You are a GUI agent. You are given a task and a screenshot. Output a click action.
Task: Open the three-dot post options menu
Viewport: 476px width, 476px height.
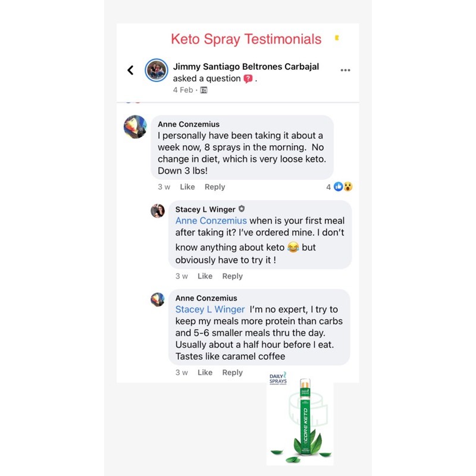345,70
